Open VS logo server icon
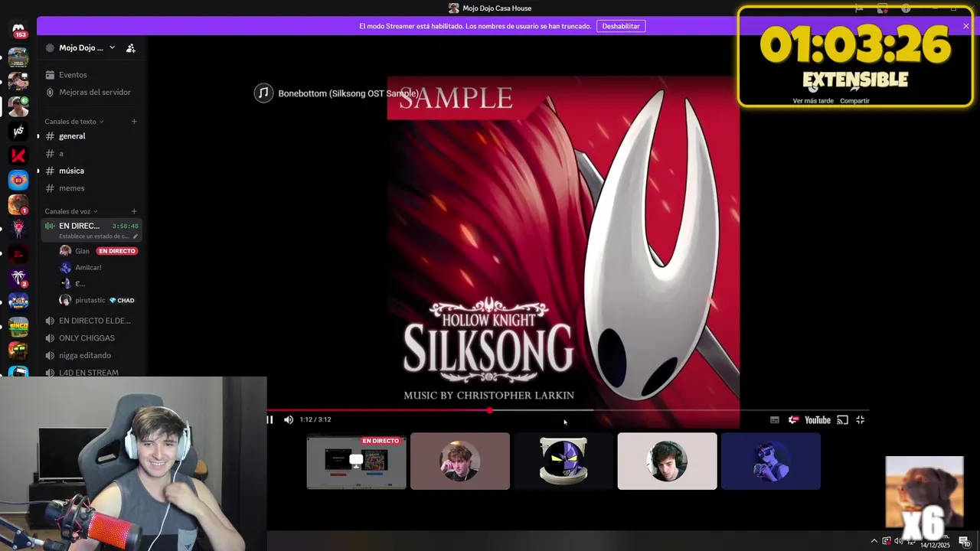980x551 pixels. [18, 131]
